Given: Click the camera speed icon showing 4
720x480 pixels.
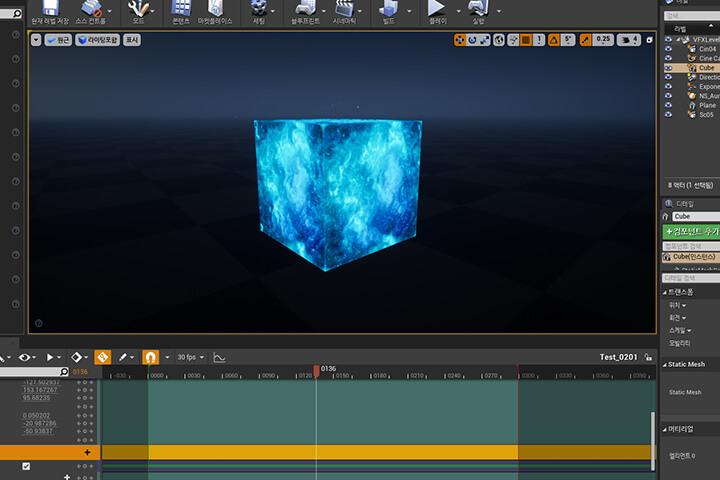Looking at the screenshot, I should [629, 40].
